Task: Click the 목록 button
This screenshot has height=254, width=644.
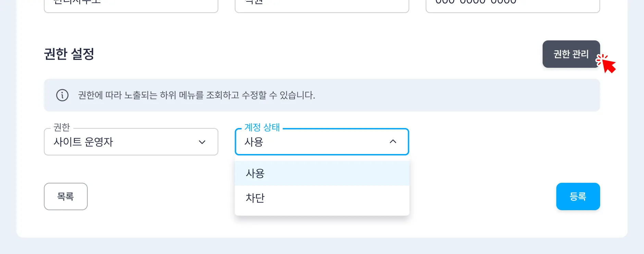Action: click(x=66, y=196)
